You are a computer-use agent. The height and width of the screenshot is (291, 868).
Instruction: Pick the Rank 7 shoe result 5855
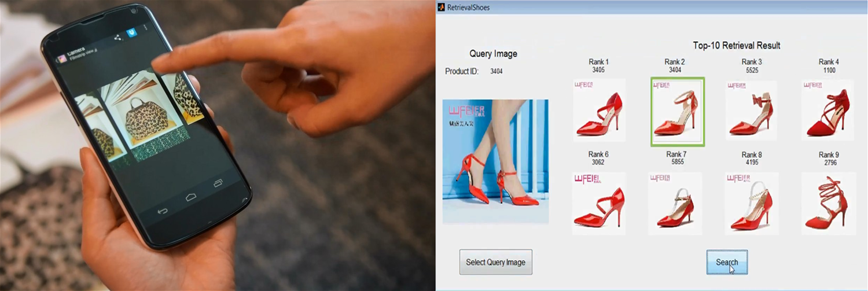675,203
